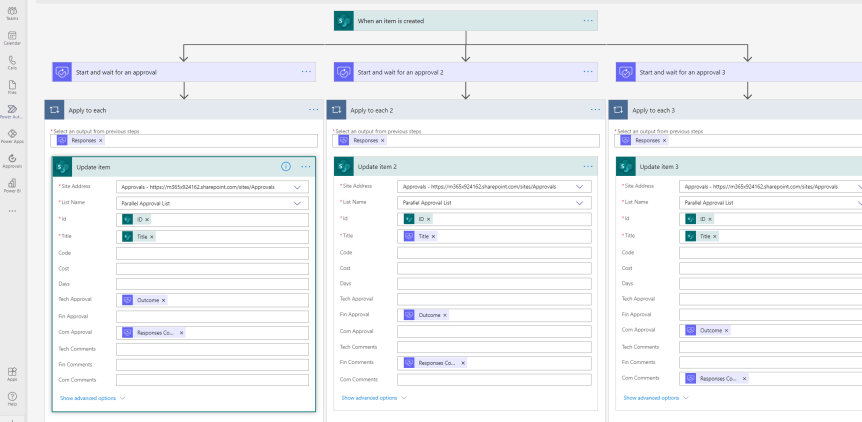
Task: Expand Site Address dropdown in Update item 2
Action: [579, 187]
